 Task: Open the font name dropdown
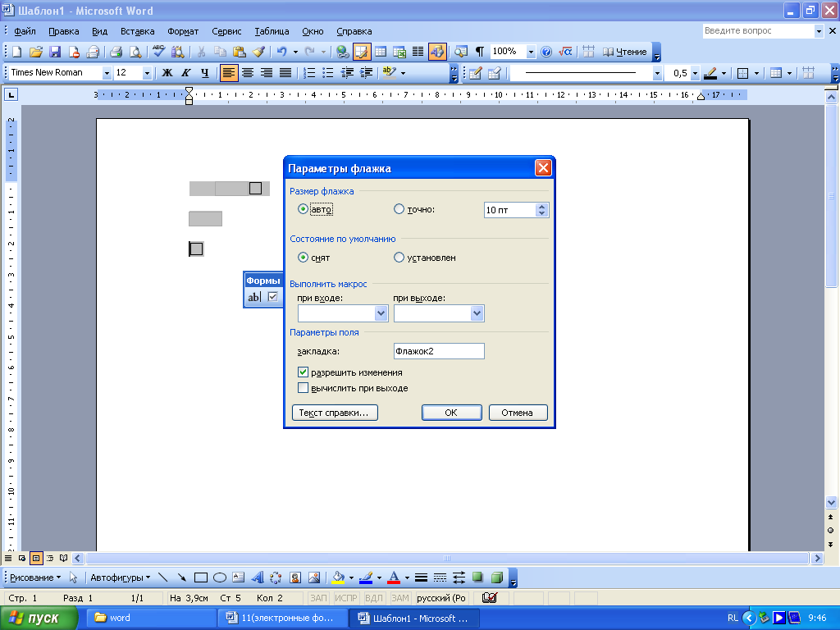point(107,73)
